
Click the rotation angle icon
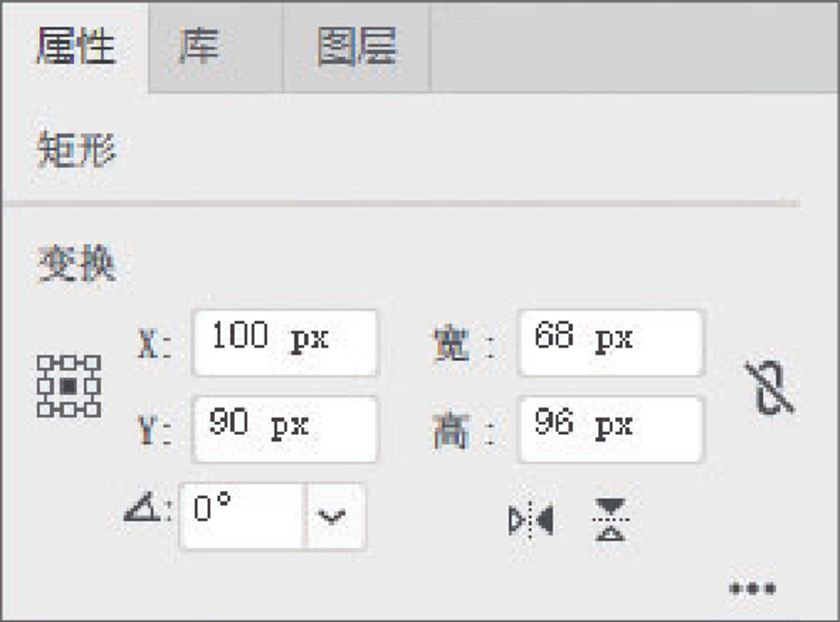[x=143, y=509]
